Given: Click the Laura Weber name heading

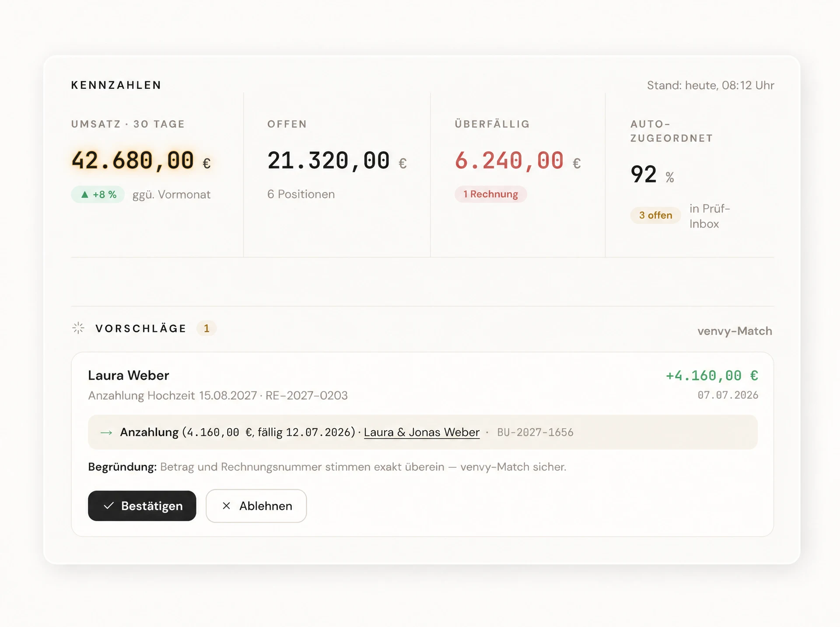Looking at the screenshot, I should click(x=129, y=375).
